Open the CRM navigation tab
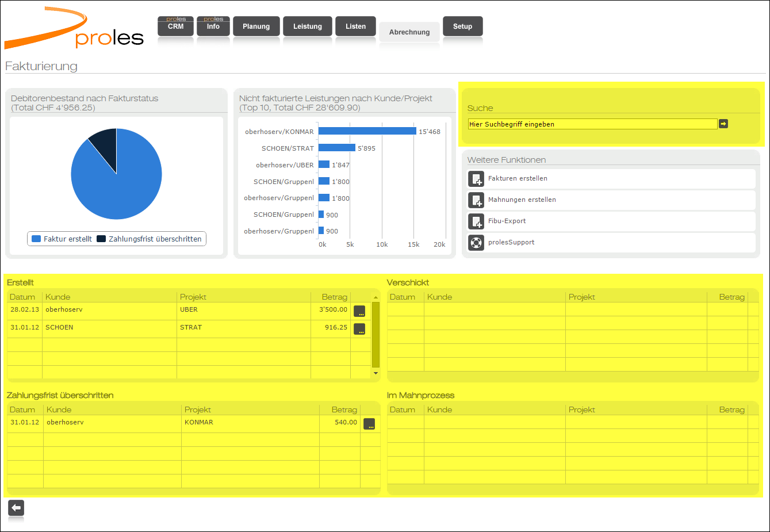 coord(175,26)
